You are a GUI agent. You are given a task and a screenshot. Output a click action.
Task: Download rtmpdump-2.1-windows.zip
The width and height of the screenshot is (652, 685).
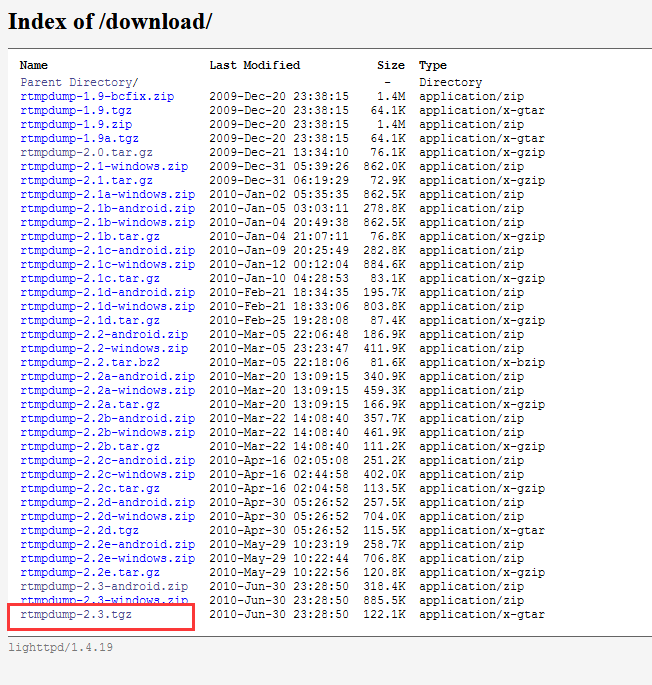coord(104,166)
